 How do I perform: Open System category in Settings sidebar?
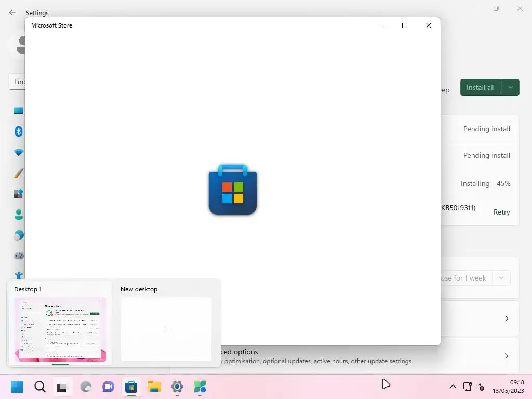coord(18,111)
